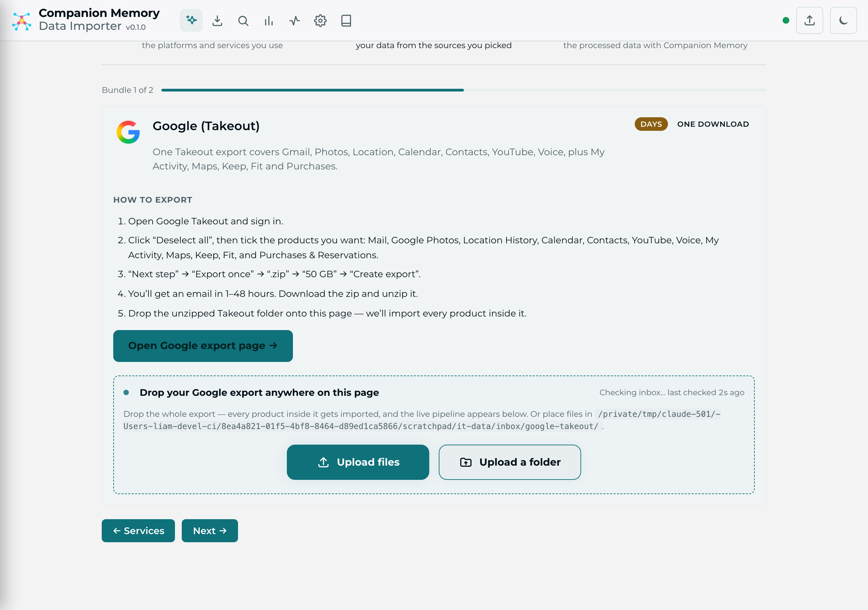Go back to Services

[138, 531]
